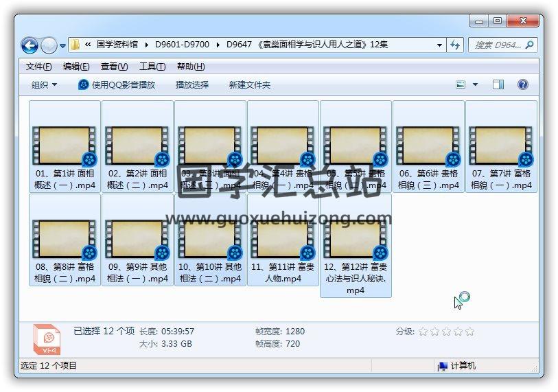
Task: Open the 帮助(H) menu
Action: coord(191,67)
